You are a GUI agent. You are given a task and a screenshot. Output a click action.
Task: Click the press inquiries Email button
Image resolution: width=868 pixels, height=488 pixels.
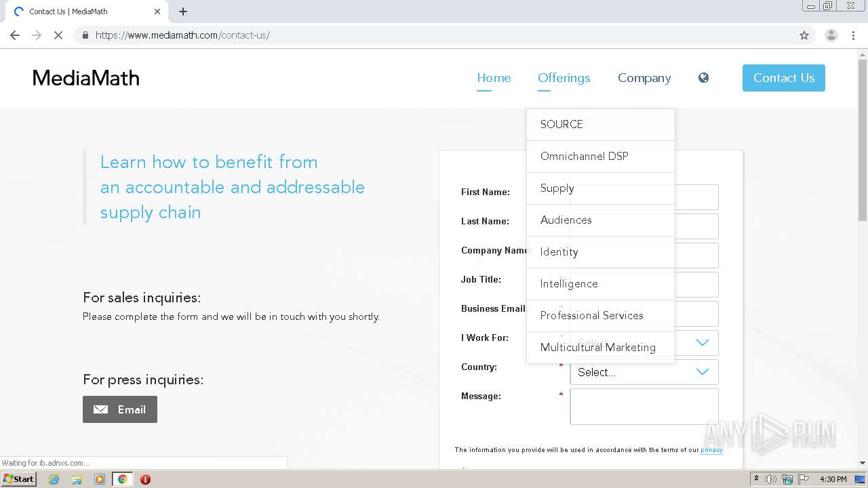(120, 409)
